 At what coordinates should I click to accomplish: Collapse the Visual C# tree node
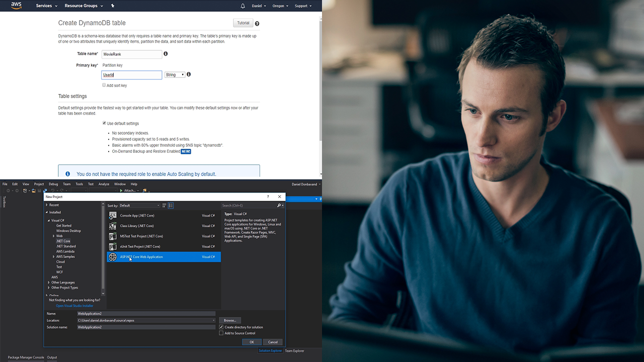(x=49, y=220)
